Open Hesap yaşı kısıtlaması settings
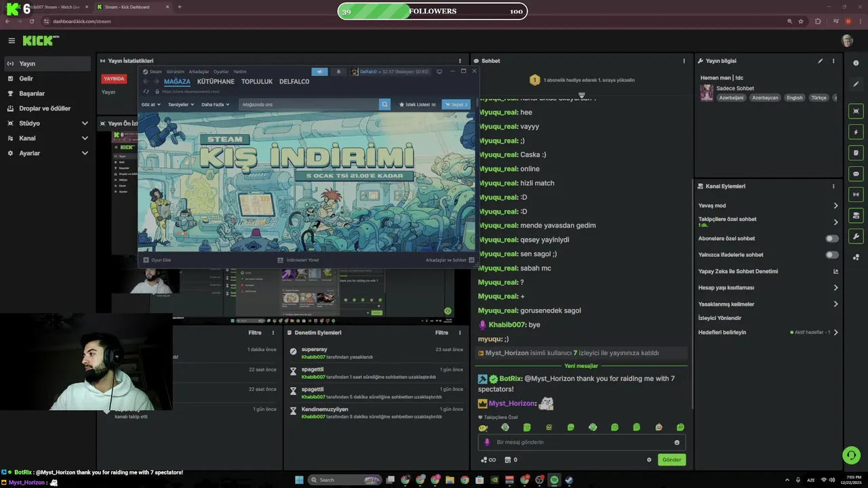Viewport: 868px width, 488px height. coord(768,287)
